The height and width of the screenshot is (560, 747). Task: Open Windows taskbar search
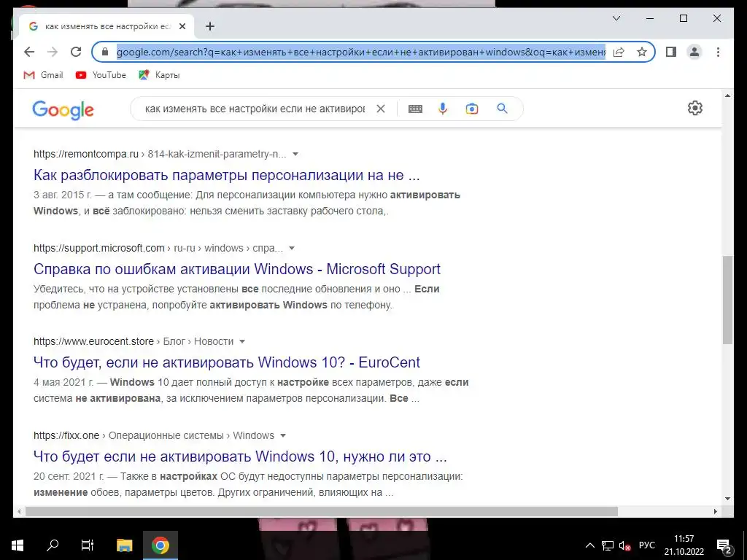click(53, 545)
